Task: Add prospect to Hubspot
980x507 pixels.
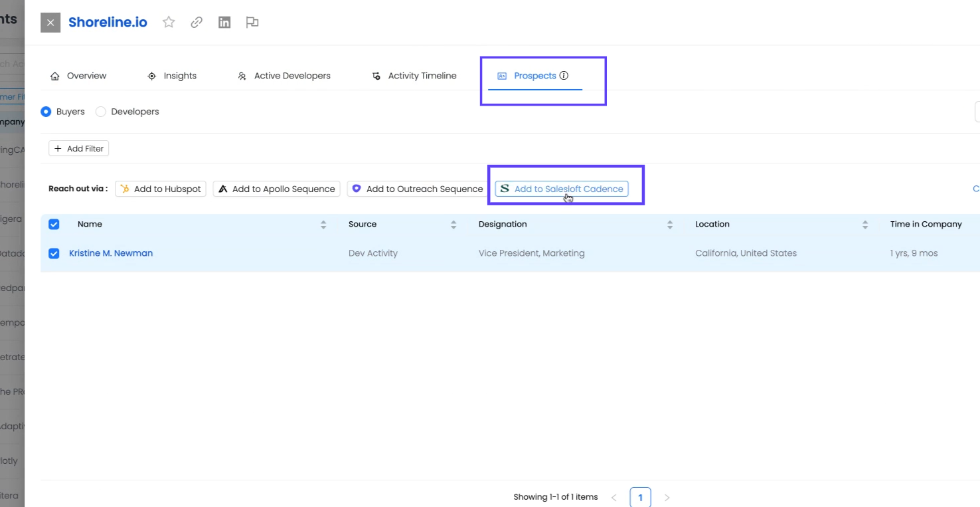Action: (161, 189)
